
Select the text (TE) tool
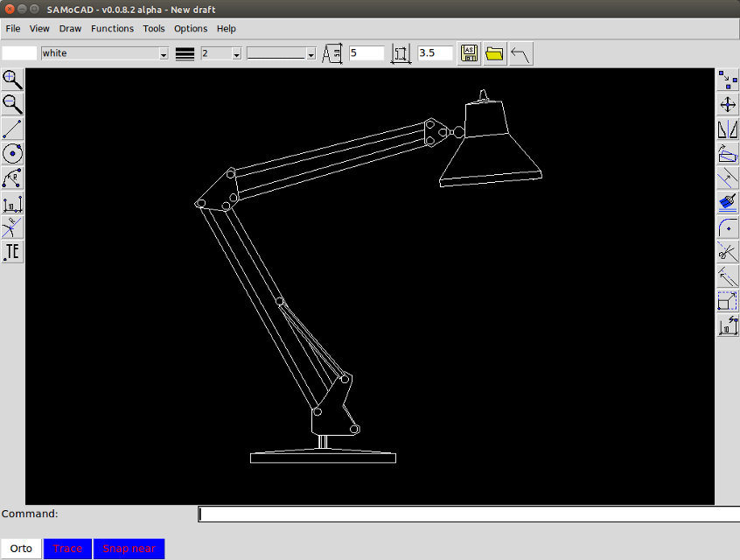[12, 252]
